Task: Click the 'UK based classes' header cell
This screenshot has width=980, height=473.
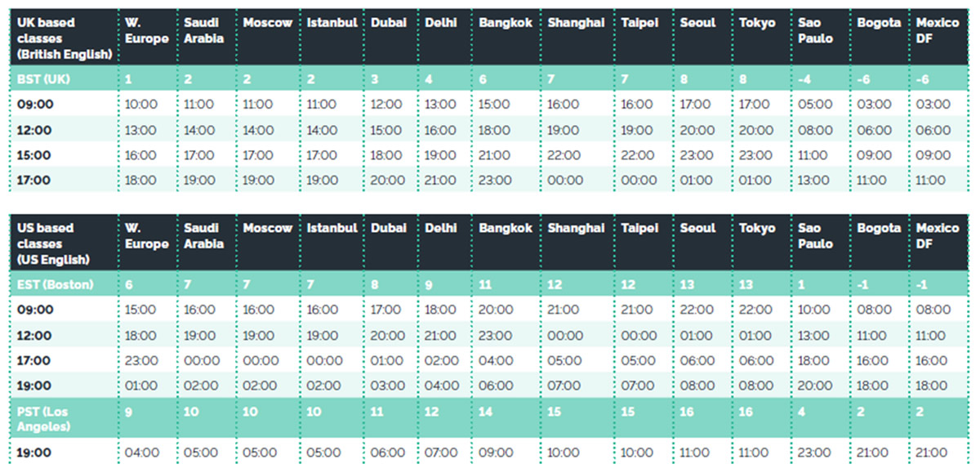Action: tap(64, 38)
